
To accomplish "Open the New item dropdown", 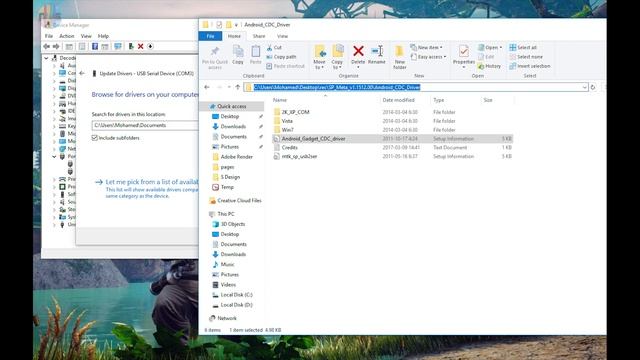I will (427, 47).
